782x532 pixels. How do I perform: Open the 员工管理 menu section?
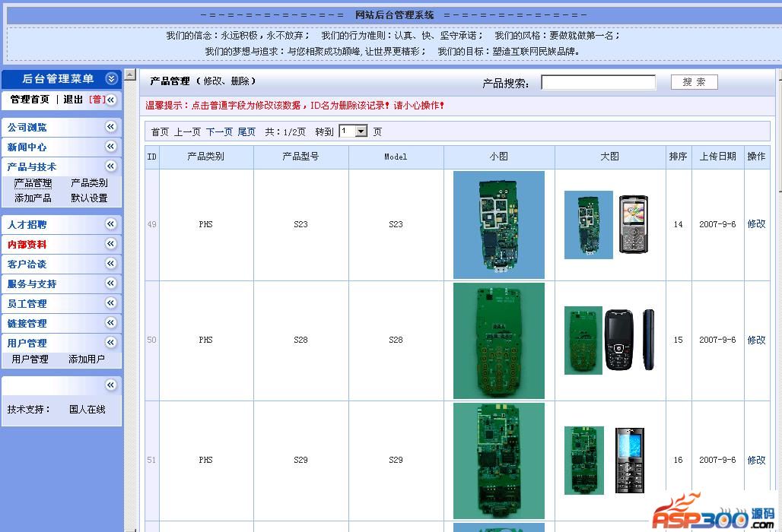27,304
